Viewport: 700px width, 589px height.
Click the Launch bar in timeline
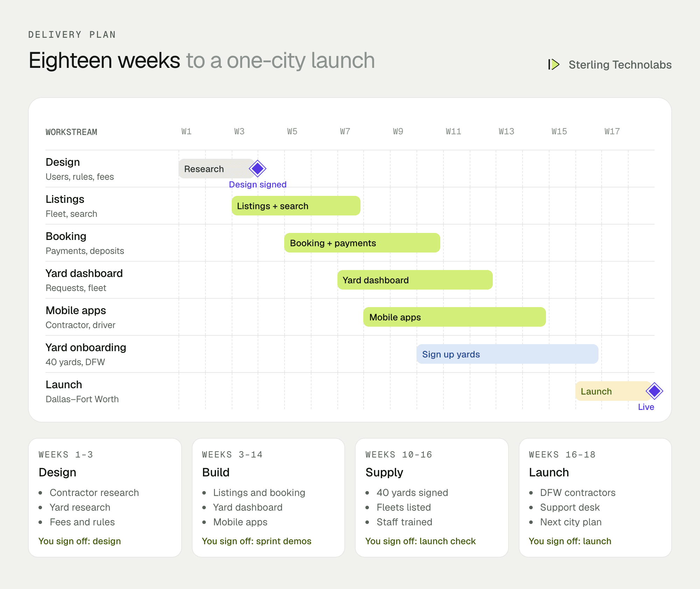pos(613,391)
